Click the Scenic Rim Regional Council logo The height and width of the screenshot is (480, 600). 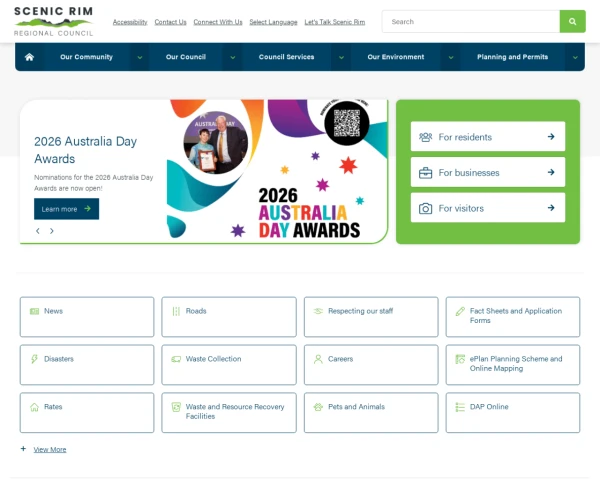click(53, 21)
